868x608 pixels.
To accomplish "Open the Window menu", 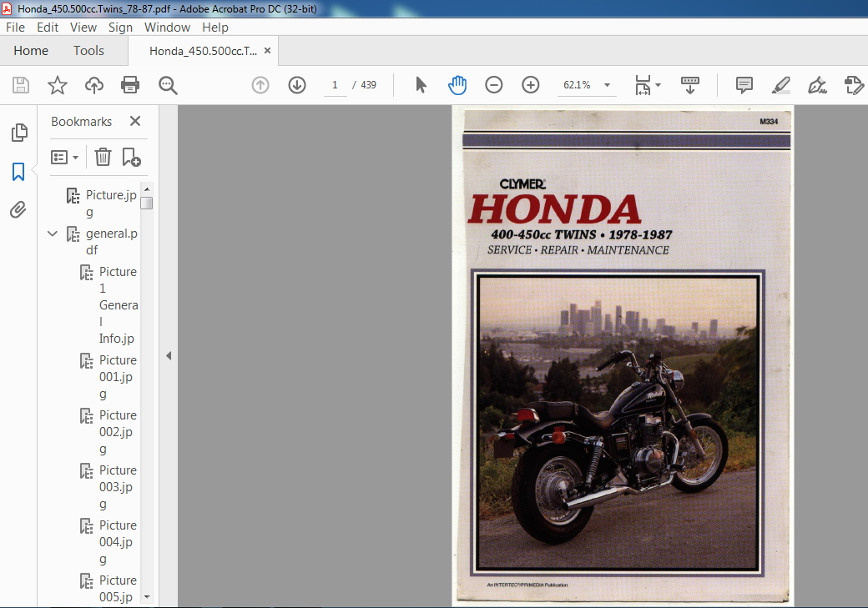I will pyautogui.click(x=167, y=28).
